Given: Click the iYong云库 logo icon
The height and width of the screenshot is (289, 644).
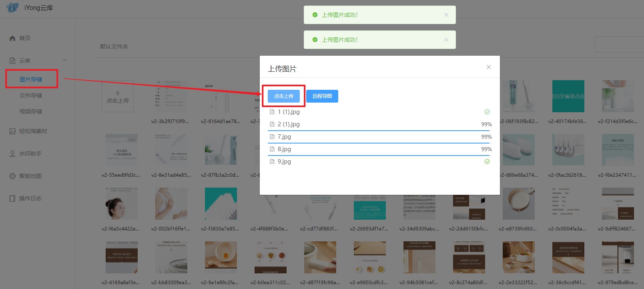Looking at the screenshot, I should point(12,8).
